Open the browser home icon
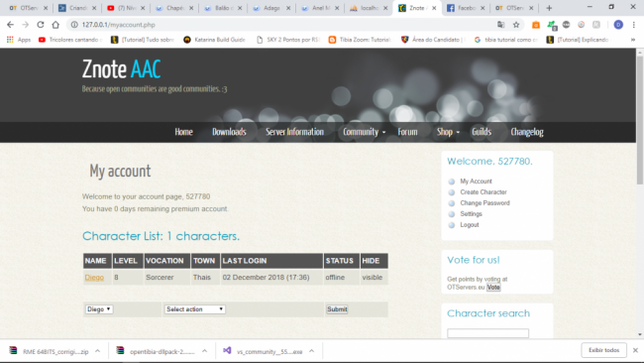644x363 pixels. click(55, 25)
